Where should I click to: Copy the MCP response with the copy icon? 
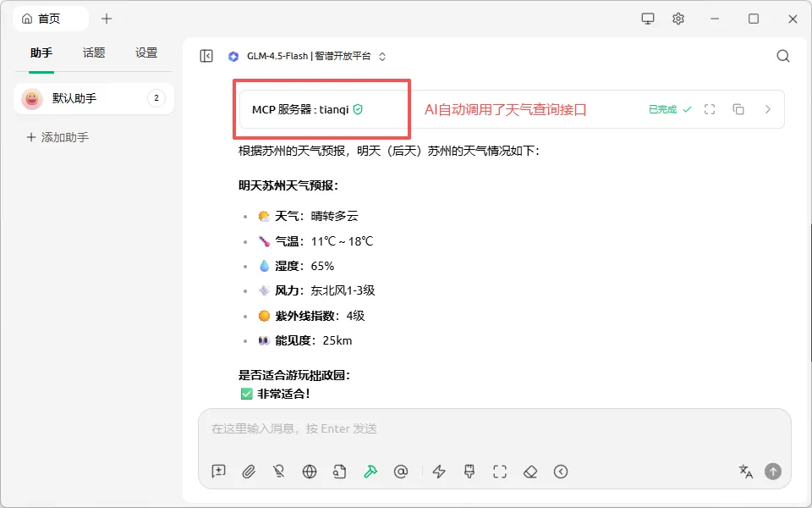pyautogui.click(x=738, y=109)
